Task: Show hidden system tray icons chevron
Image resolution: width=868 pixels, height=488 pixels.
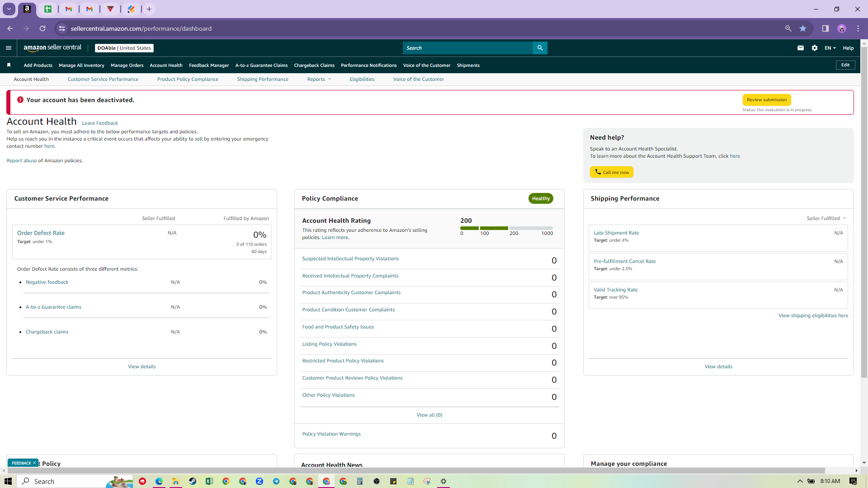Action: (x=800, y=481)
